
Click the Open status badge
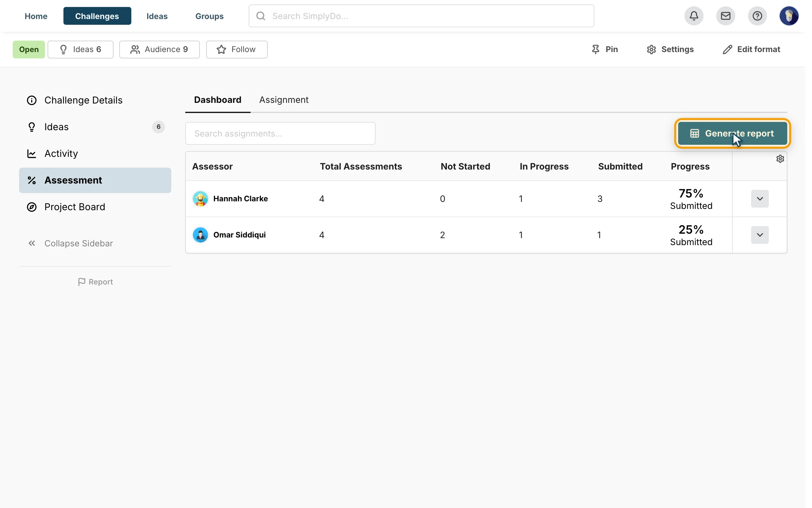tap(29, 50)
